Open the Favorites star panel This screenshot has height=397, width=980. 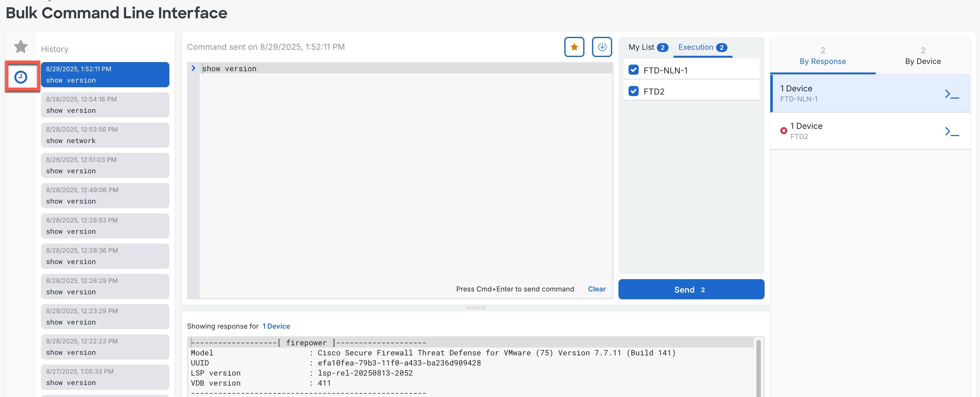click(20, 47)
